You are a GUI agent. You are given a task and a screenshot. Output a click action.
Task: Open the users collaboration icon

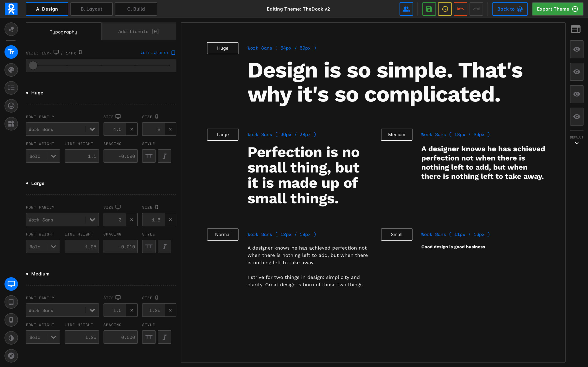[x=406, y=9]
